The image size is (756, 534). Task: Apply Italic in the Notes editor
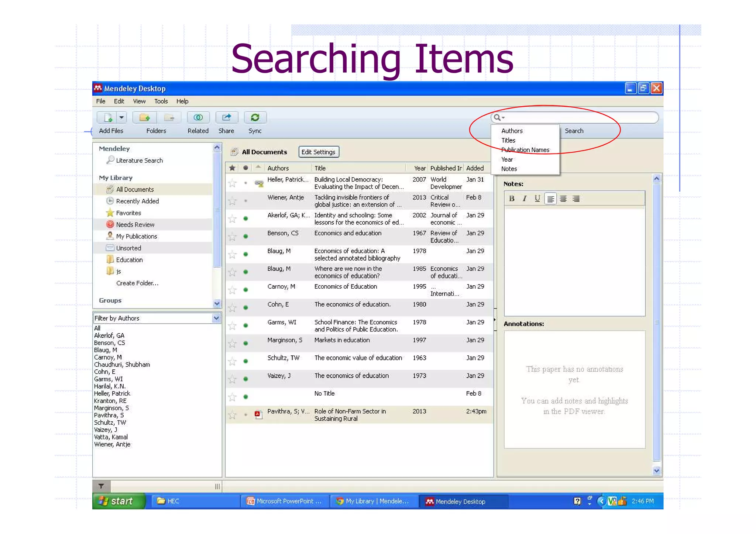click(x=524, y=199)
